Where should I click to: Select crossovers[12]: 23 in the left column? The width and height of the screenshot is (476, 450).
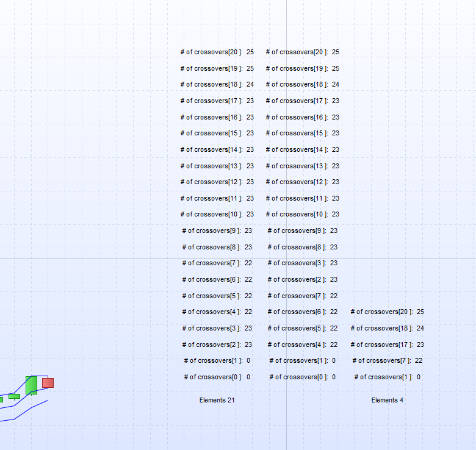coord(217,182)
